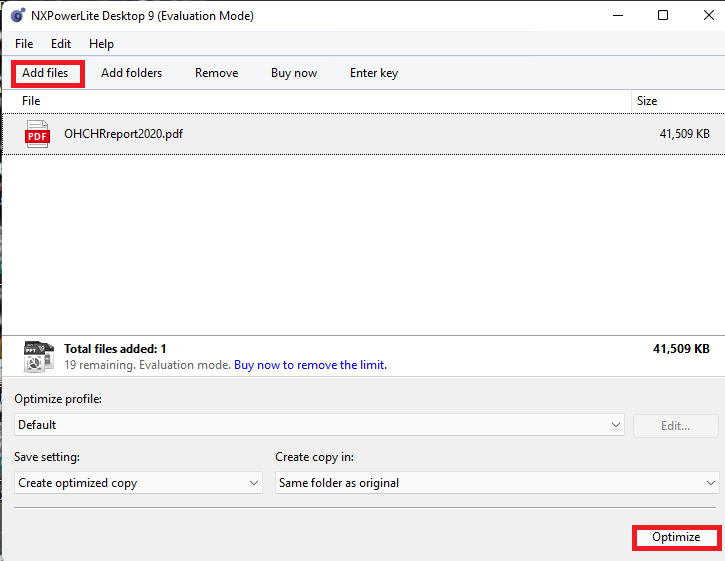The width and height of the screenshot is (725, 561).
Task: Open the Help menu
Action: (101, 44)
